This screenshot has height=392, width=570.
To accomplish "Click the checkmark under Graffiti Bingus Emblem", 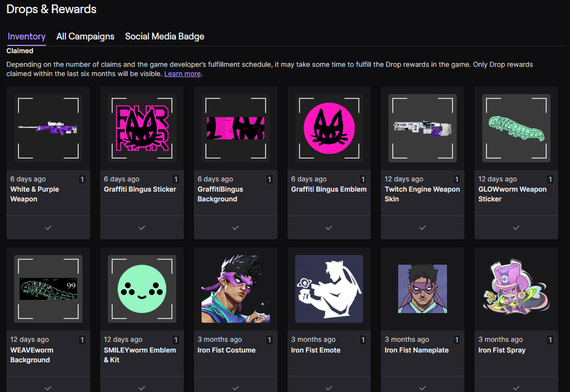I will (329, 228).
